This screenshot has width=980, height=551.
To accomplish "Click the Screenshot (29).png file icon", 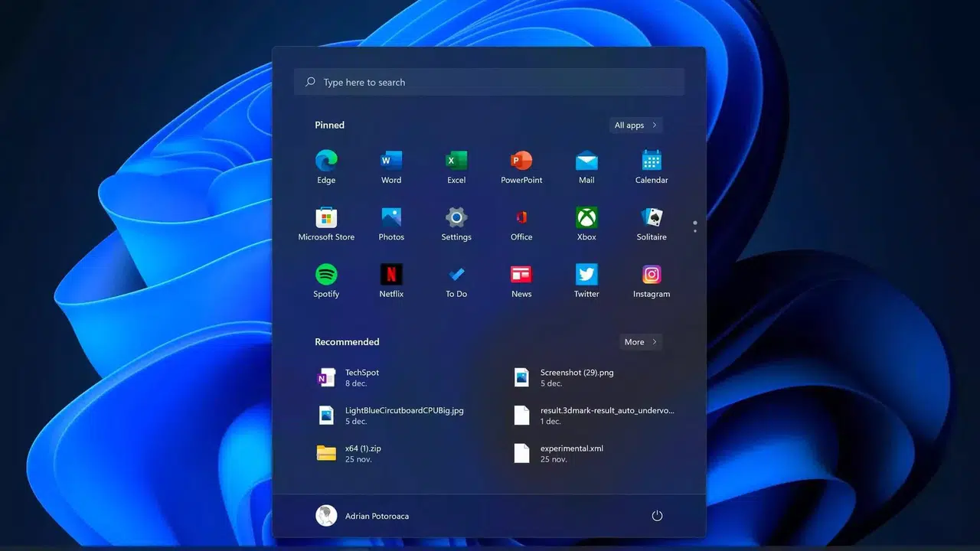I will tap(521, 377).
